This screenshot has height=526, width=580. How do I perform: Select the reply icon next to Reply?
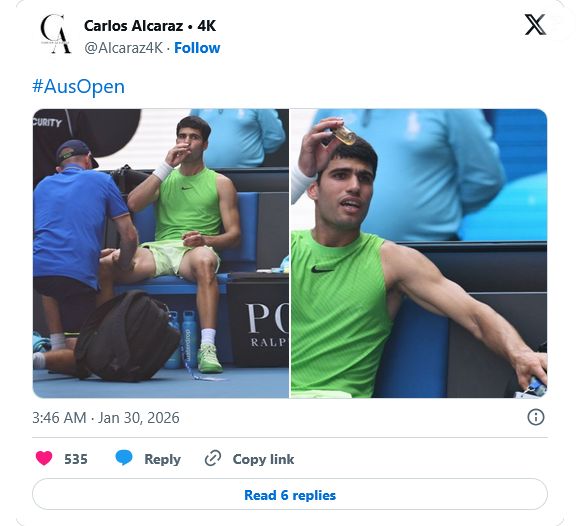124,458
